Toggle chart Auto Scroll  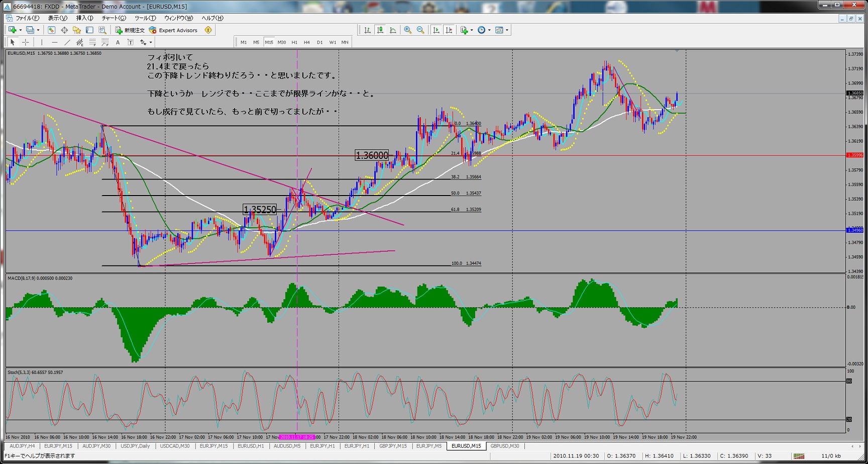(x=436, y=30)
